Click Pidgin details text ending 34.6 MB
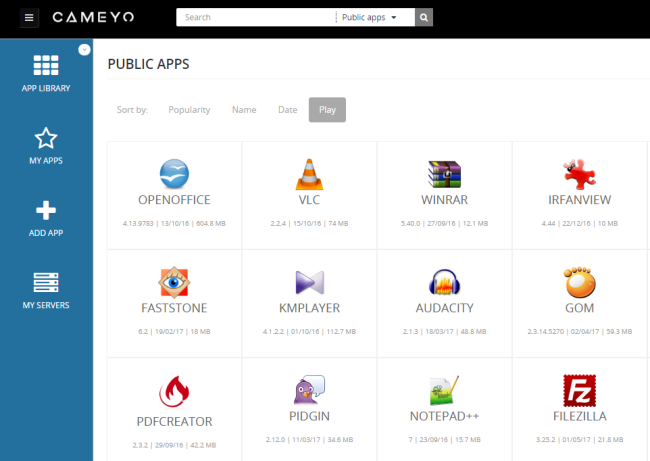The width and height of the screenshot is (650, 461). [x=309, y=440]
